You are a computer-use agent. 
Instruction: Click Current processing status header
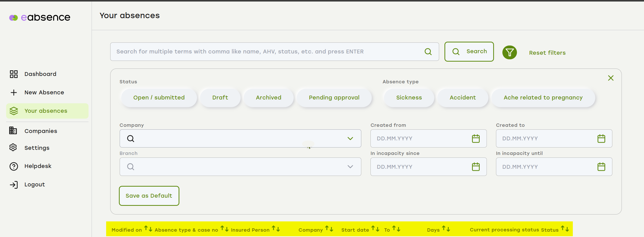pos(504,230)
